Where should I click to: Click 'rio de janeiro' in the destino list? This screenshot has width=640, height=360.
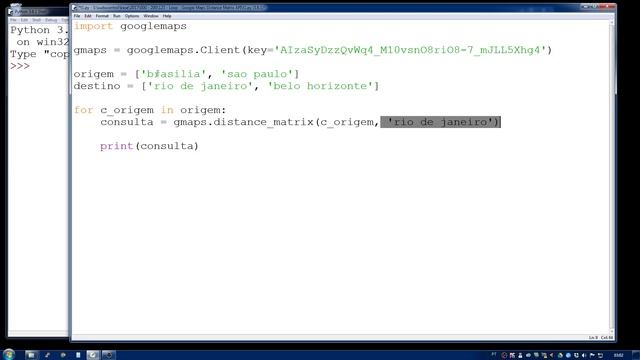pos(200,86)
